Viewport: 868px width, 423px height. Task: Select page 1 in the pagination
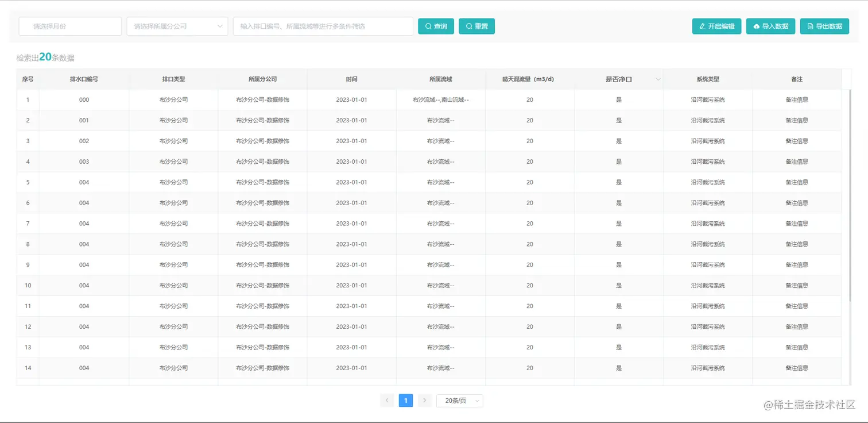coord(406,401)
